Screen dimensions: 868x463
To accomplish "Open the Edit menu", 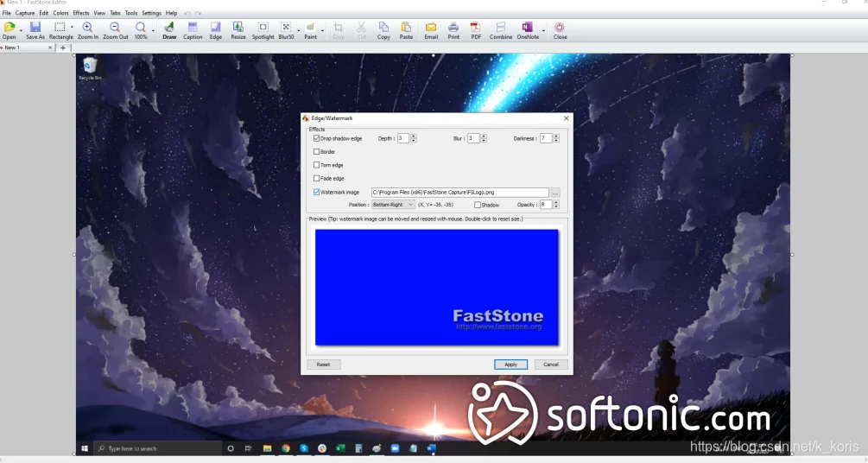I will 44,13.
